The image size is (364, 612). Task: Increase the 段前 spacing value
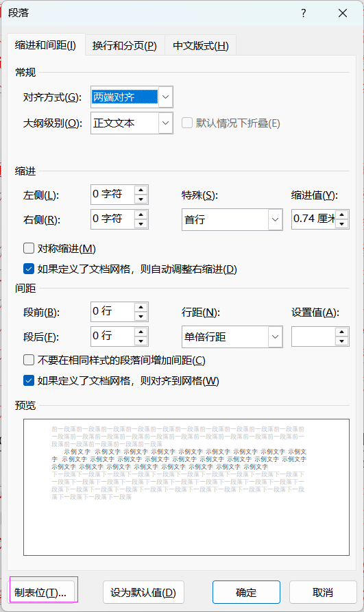pos(141,307)
